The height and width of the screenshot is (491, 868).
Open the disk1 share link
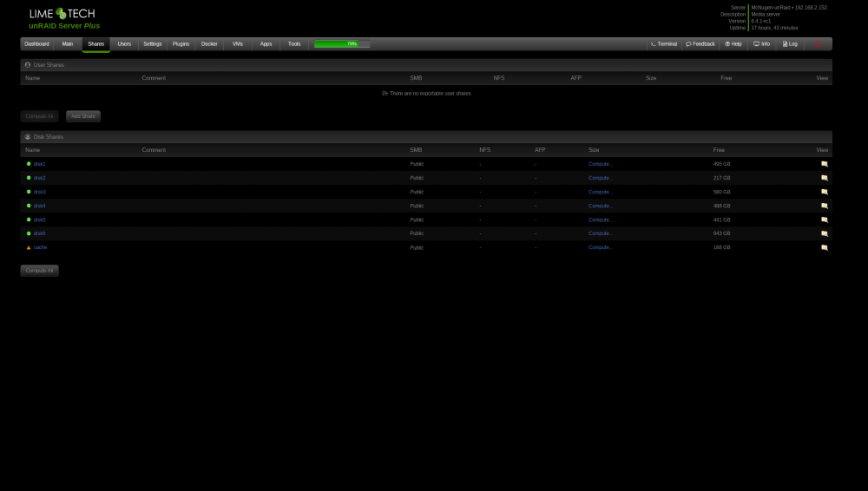39,164
